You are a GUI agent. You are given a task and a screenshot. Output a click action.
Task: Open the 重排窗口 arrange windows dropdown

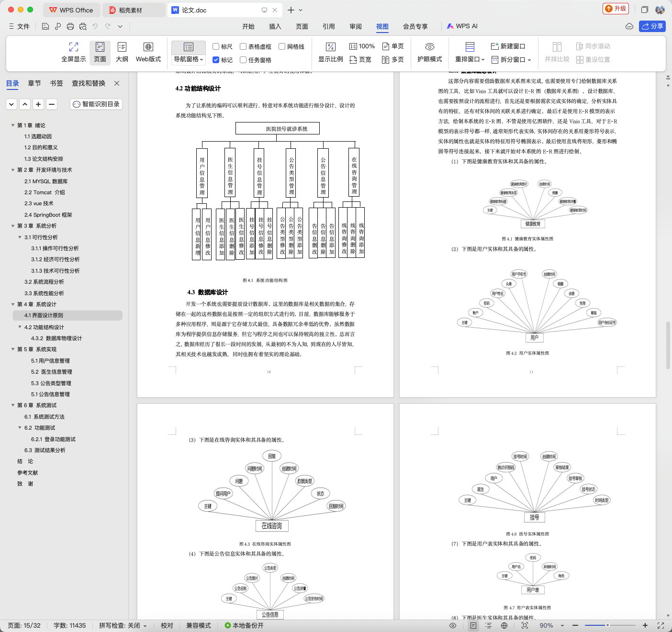pyautogui.click(x=470, y=59)
